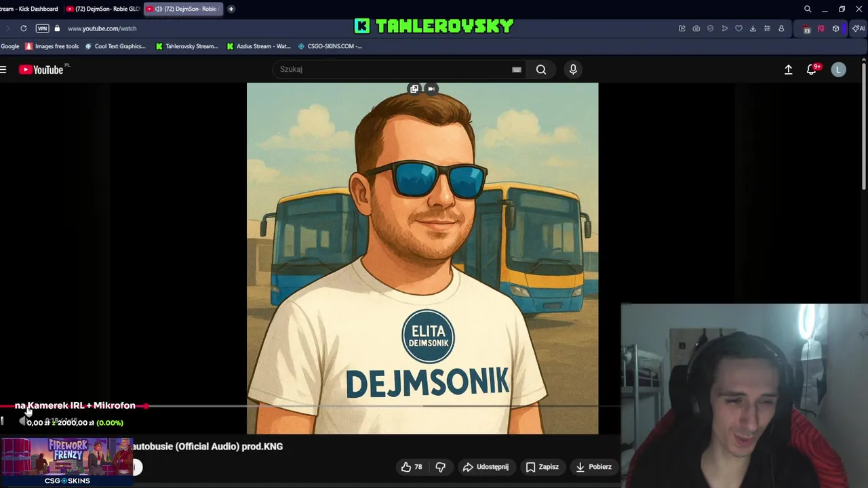The height and width of the screenshot is (488, 868).
Task: Open the shield ad-blocker icon
Action: tap(710, 28)
